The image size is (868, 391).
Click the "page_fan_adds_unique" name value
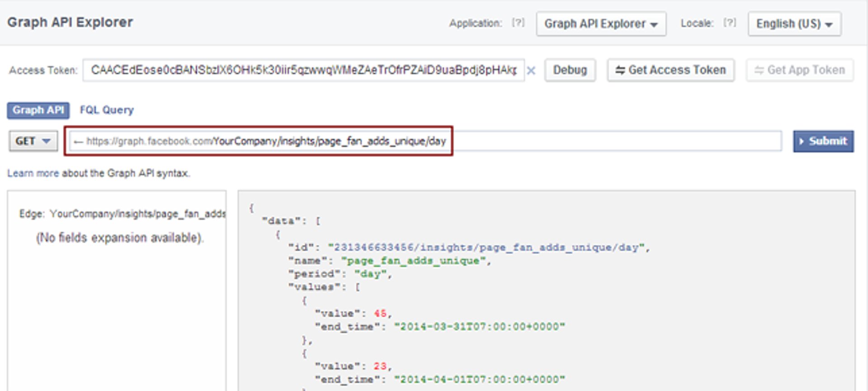point(413,261)
